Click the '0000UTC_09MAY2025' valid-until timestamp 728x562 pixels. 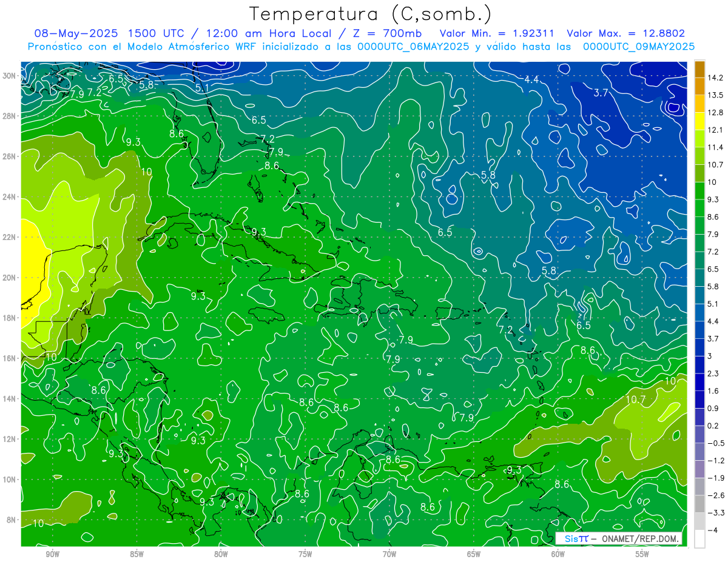pyautogui.click(x=638, y=47)
